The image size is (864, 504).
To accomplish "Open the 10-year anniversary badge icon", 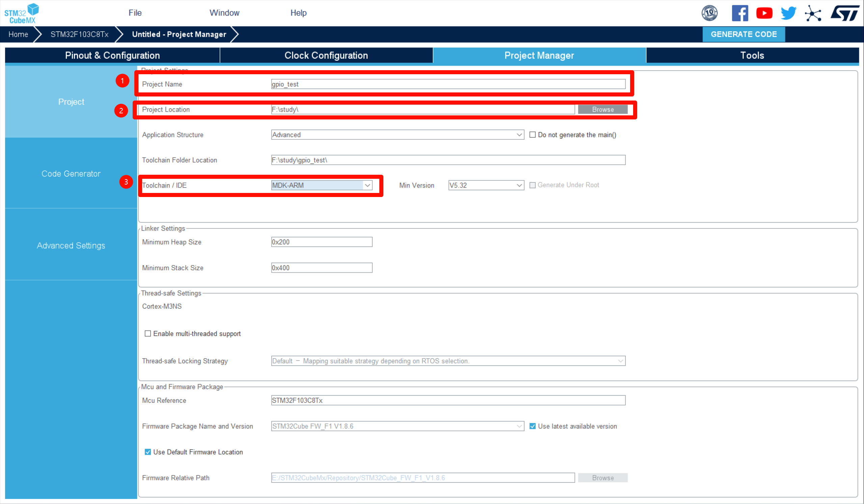I will point(709,13).
